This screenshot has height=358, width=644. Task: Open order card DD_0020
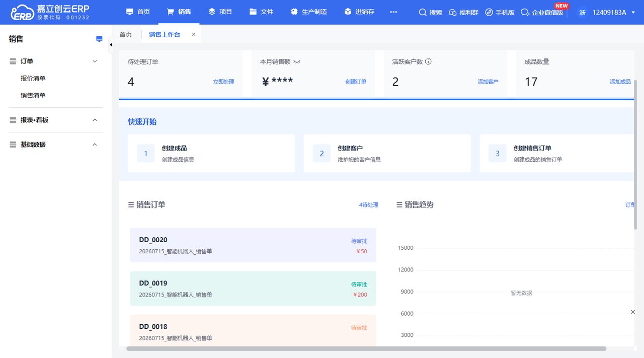pyautogui.click(x=253, y=245)
